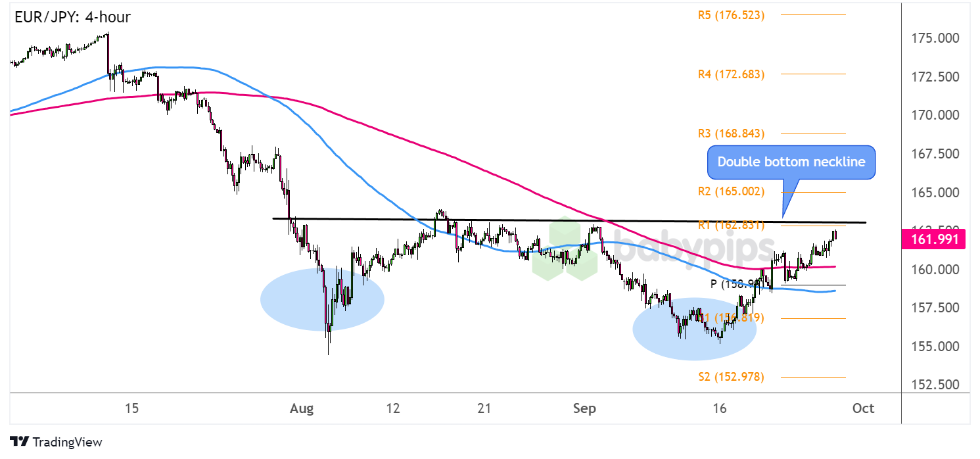This screenshot has width=980, height=459.
Task: Click the EUR/JPY: 4-hour chart title
Action: point(72,17)
